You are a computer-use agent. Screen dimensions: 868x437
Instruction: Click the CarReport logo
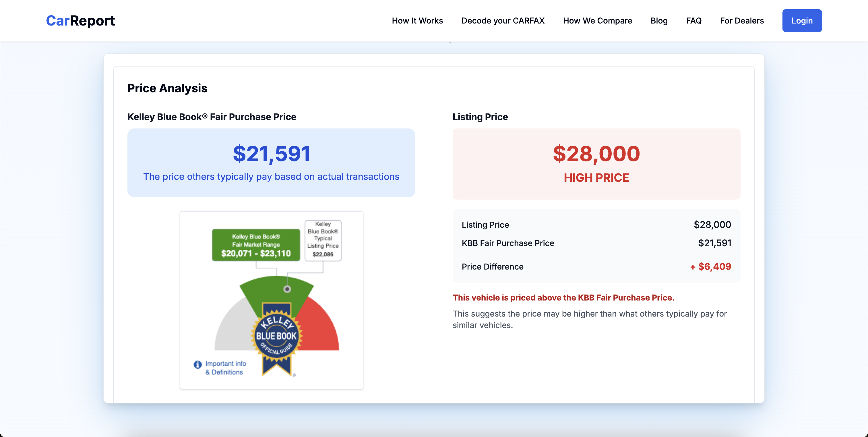pos(80,21)
